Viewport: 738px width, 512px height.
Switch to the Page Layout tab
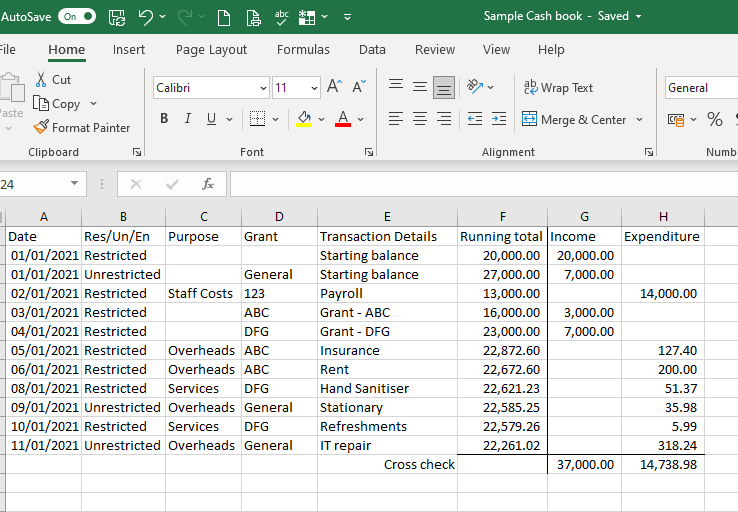coord(211,49)
